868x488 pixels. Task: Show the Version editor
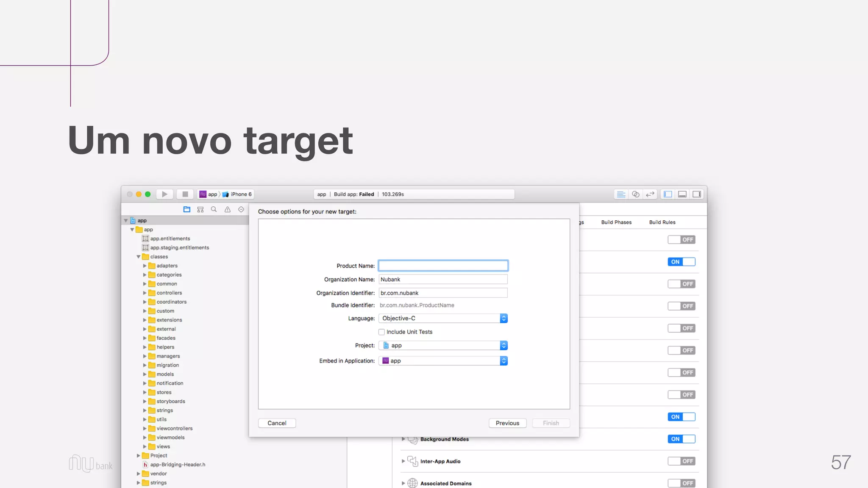point(650,194)
